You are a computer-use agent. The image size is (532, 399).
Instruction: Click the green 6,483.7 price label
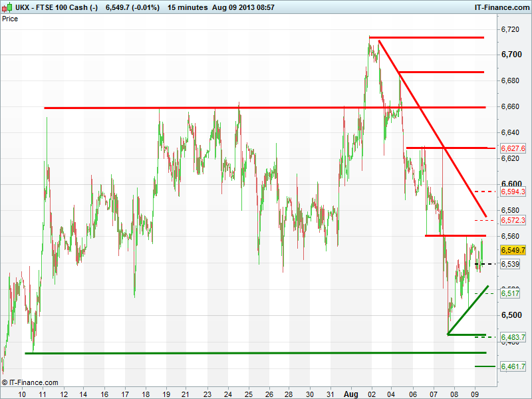click(x=513, y=338)
